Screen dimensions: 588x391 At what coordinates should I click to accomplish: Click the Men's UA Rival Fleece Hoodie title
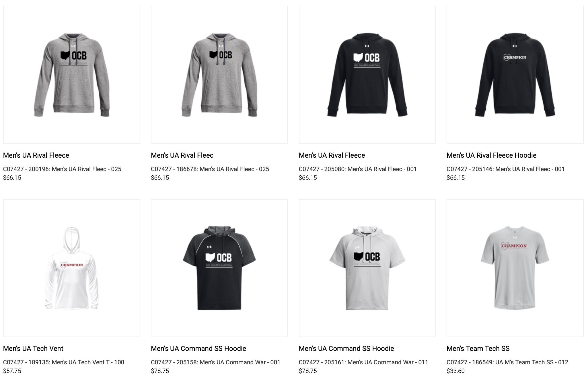coord(491,155)
